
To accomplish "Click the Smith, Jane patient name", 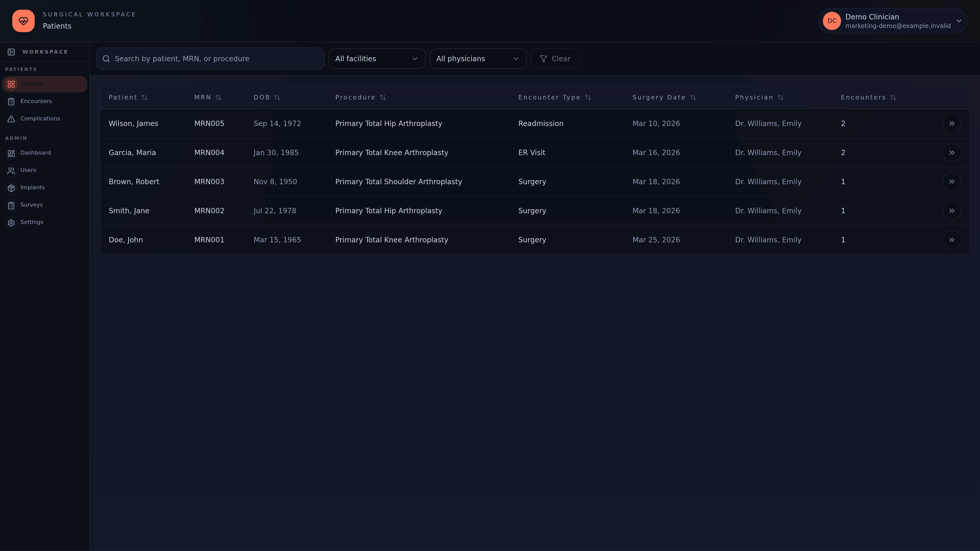I will click(x=129, y=211).
